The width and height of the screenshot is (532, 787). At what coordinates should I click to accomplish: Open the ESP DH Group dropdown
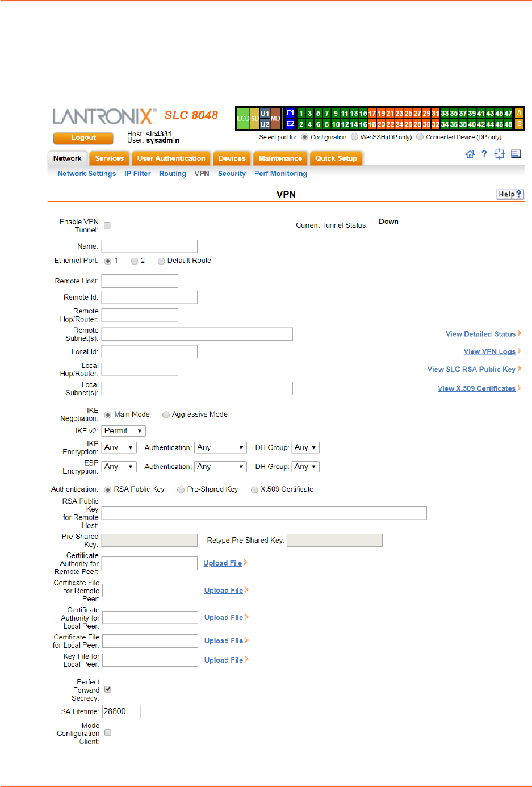(x=305, y=467)
